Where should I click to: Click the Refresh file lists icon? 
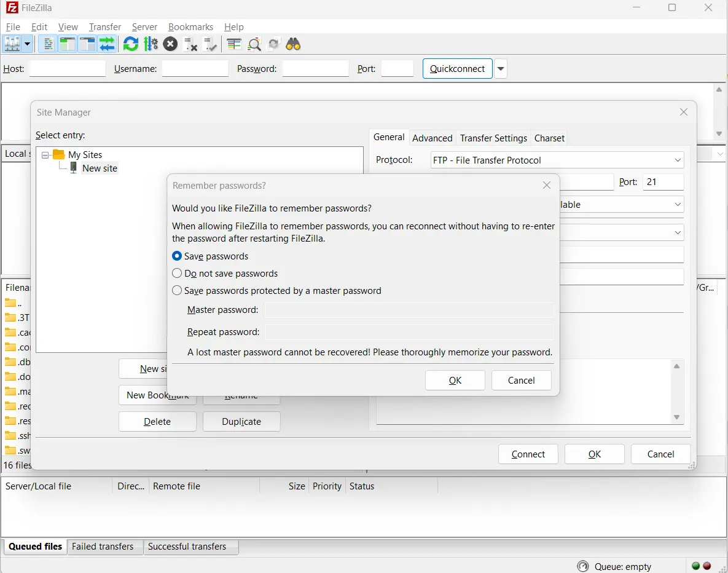[x=131, y=44]
